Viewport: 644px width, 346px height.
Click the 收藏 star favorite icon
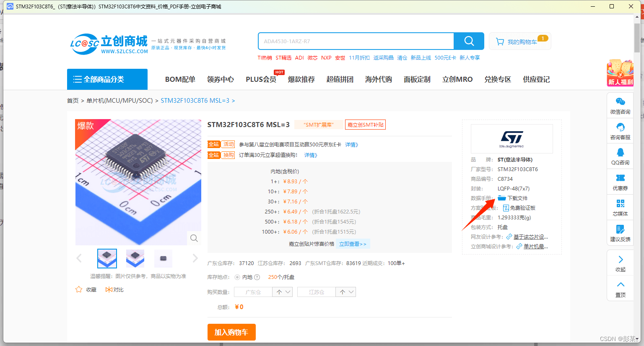[x=78, y=289]
